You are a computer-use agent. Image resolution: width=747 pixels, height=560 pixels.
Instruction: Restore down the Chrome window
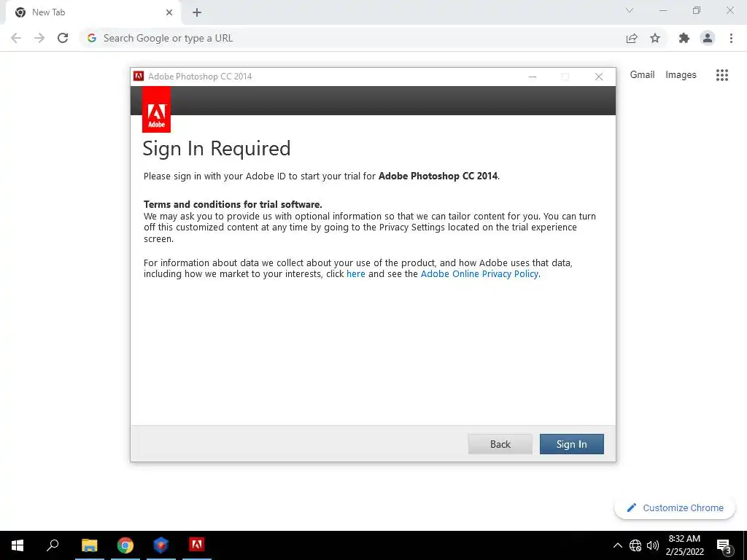[697, 10]
